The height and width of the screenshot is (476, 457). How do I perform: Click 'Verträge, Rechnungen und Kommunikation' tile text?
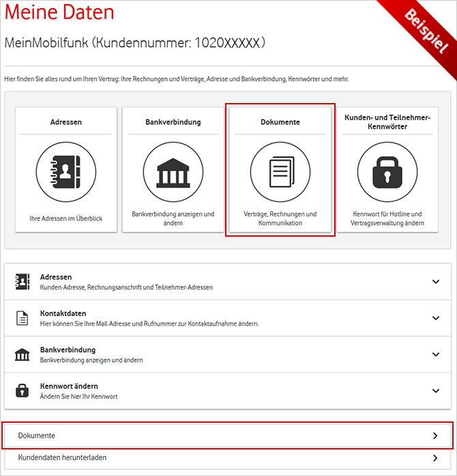coord(280,218)
